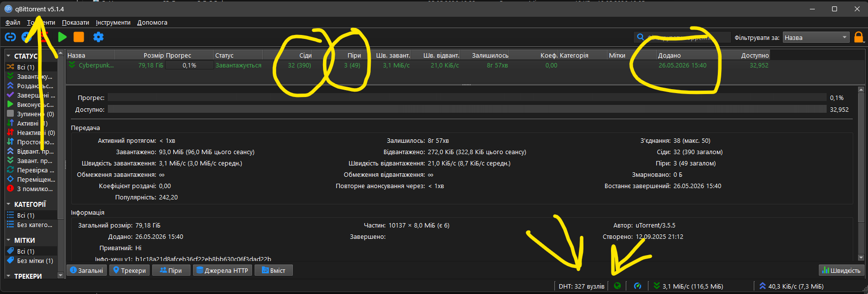Click the 'Завантажується' status cell
This screenshot has width=868, height=294.
point(238,65)
